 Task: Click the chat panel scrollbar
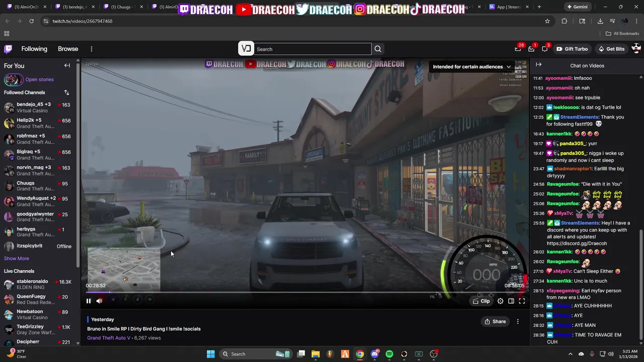tap(640, 284)
